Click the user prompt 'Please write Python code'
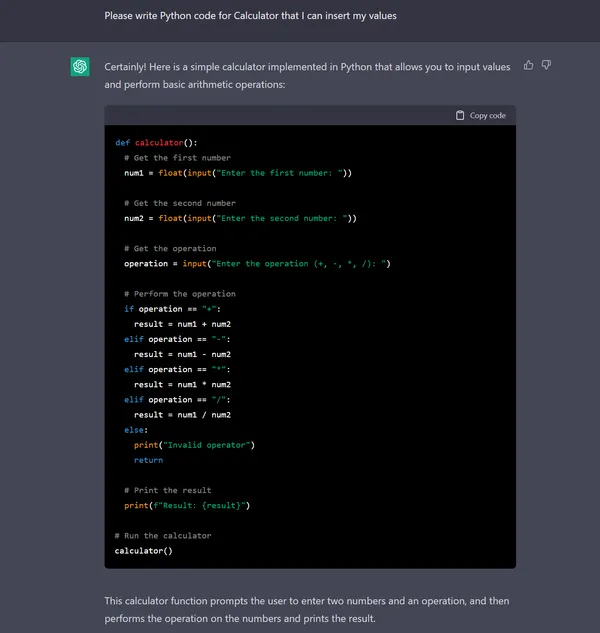Image resolution: width=600 pixels, height=633 pixels. pyautogui.click(x=250, y=16)
